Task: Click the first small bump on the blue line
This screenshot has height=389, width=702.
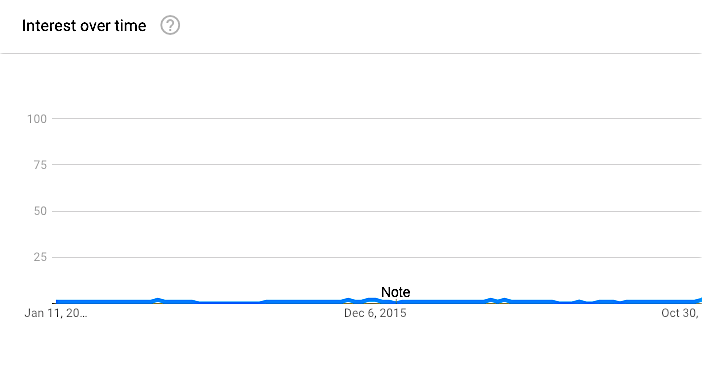Action: click(x=157, y=300)
